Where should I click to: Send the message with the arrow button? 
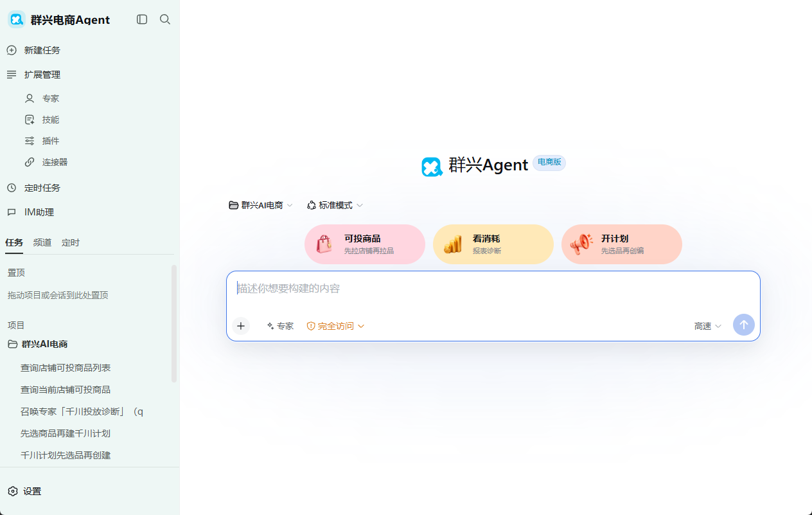click(744, 325)
